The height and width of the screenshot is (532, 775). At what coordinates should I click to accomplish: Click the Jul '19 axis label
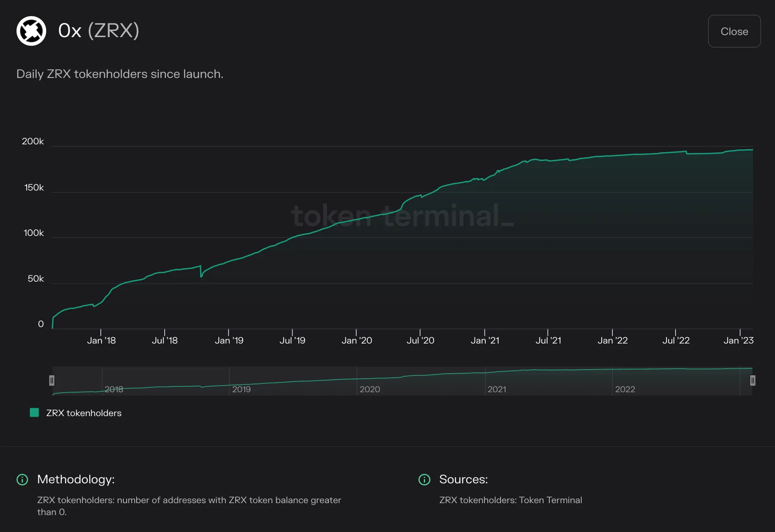coord(292,340)
